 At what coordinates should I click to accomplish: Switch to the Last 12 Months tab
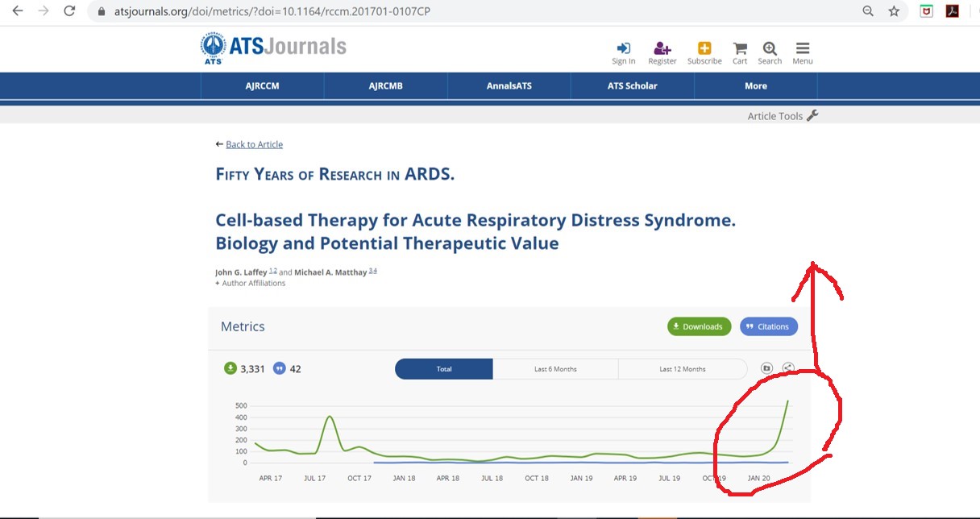pos(682,369)
